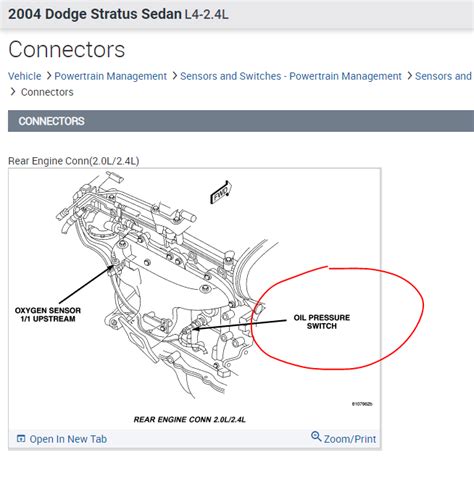Click the chevron before the truncated 'Sensors and' breadcrumb
This screenshot has width=474, height=497.
click(410, 76)
